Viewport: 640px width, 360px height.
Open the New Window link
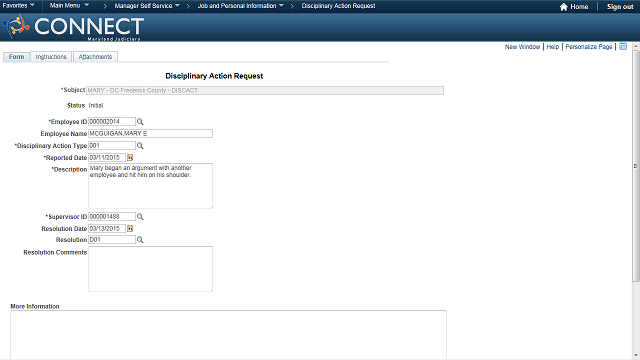(x=522, y=47)
